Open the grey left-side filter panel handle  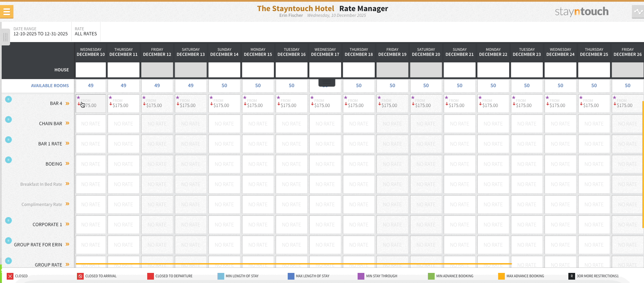pyautogui.click(x=5, y=37)
